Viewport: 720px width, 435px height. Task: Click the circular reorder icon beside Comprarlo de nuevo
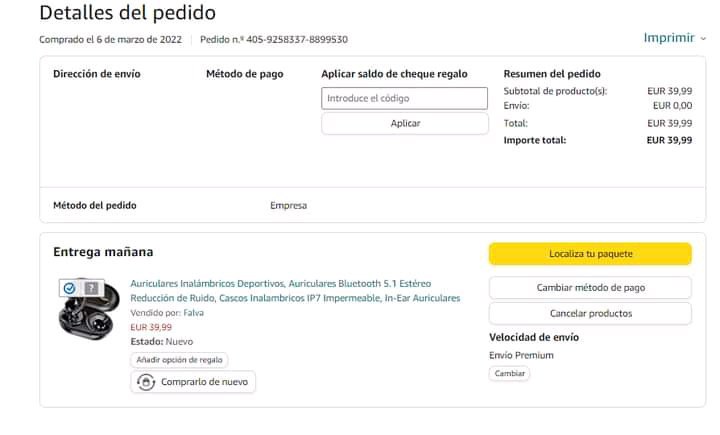(146, 382)
